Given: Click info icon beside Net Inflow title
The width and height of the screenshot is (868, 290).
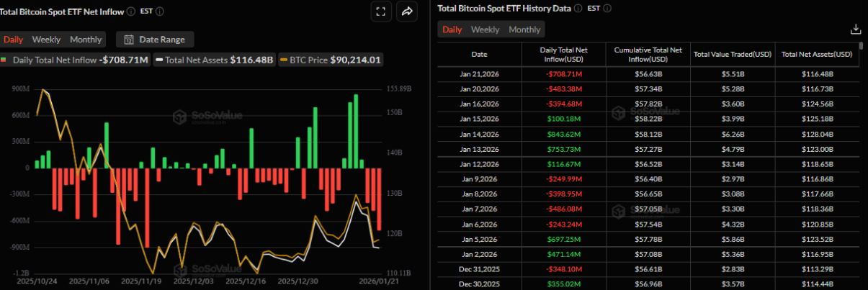Looking at the screenshot, I should pos(130,12).
